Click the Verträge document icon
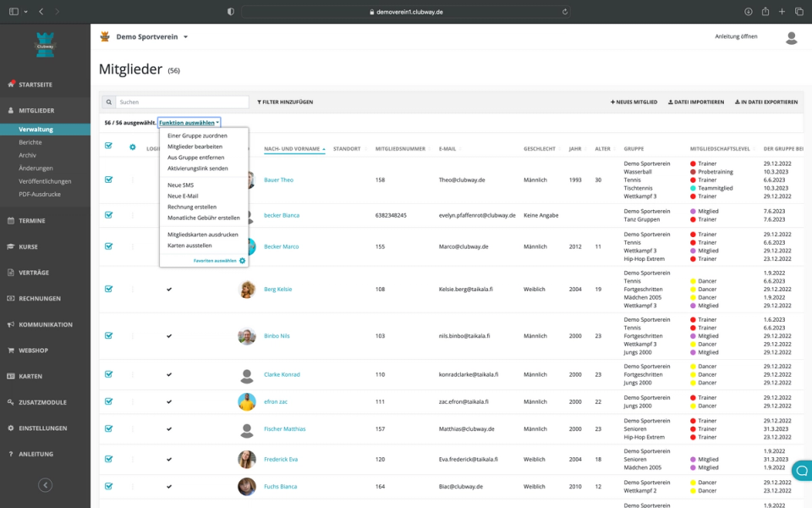 point(11,273)
